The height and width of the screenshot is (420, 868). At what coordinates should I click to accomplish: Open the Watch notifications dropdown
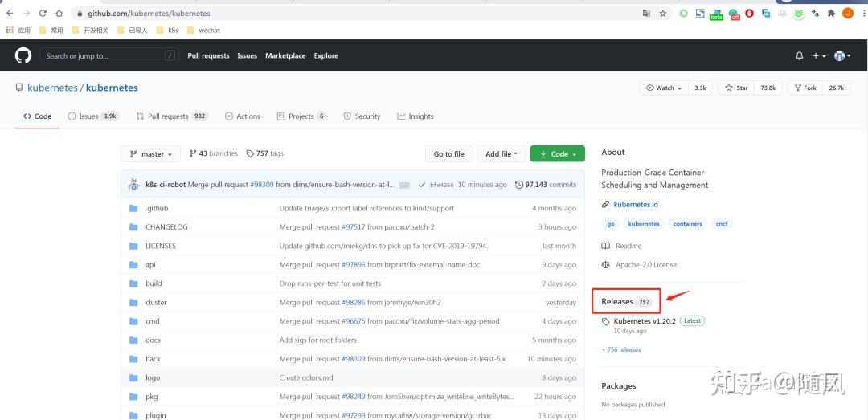coord(665,88)
